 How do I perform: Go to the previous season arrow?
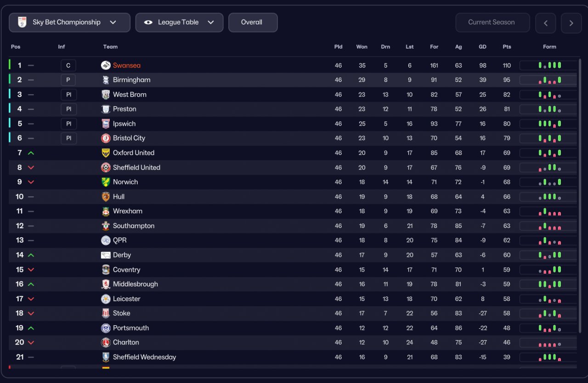(545, 23)
